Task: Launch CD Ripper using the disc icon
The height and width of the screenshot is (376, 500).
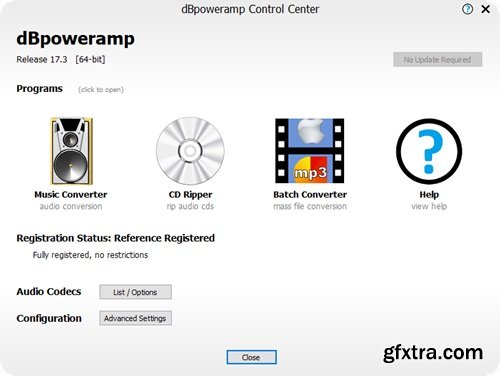Action: (190, 151)
